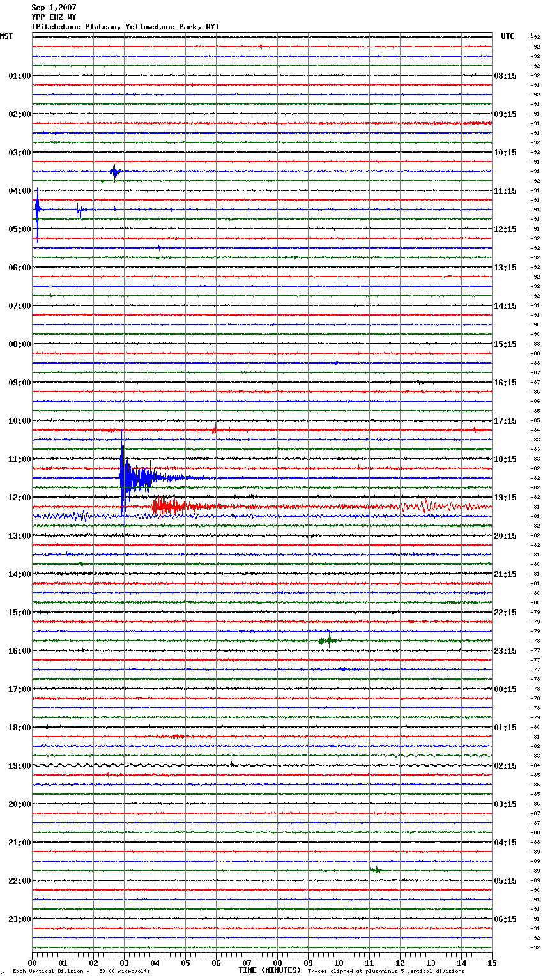Click the 10:00 MST time label
Screen dimensions: 543x980
point(20,421)
